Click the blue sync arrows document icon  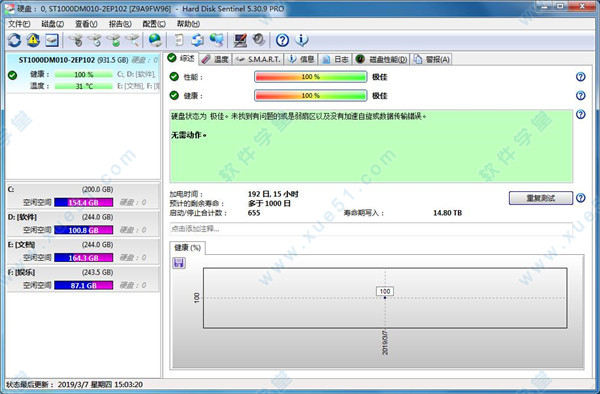[x=197, y=40]
